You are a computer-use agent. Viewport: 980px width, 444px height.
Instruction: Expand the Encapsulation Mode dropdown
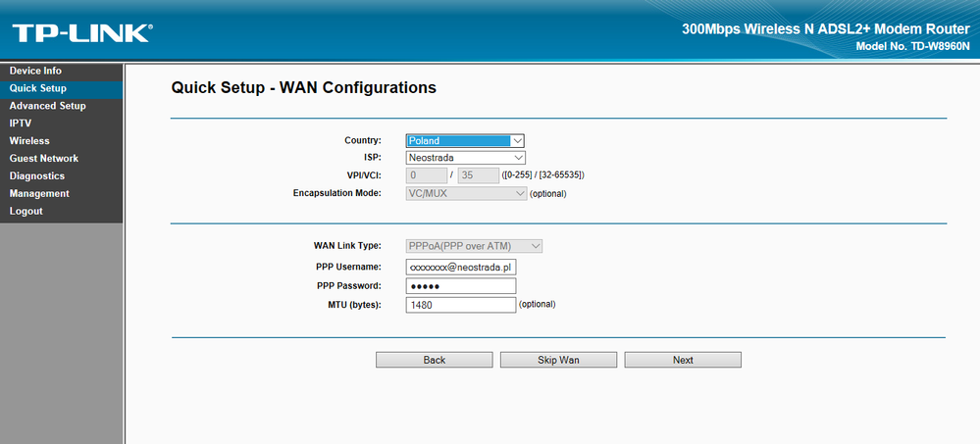coord(466,193)
